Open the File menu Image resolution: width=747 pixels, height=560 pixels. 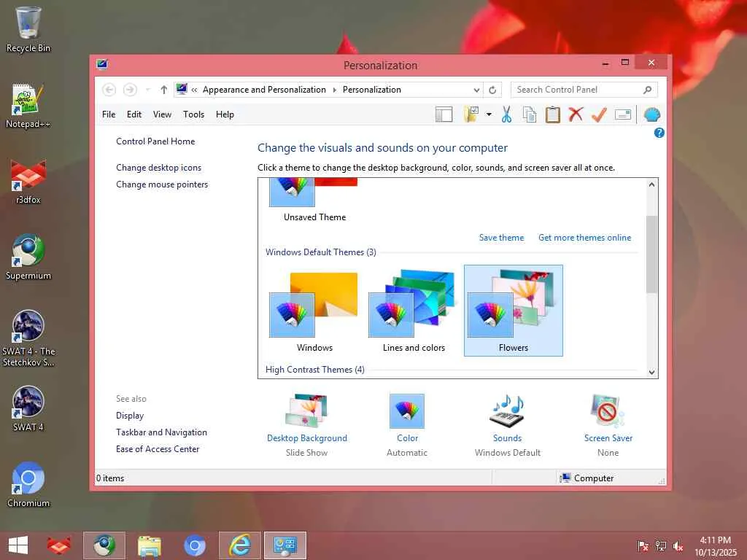click(x=109, y=114)
